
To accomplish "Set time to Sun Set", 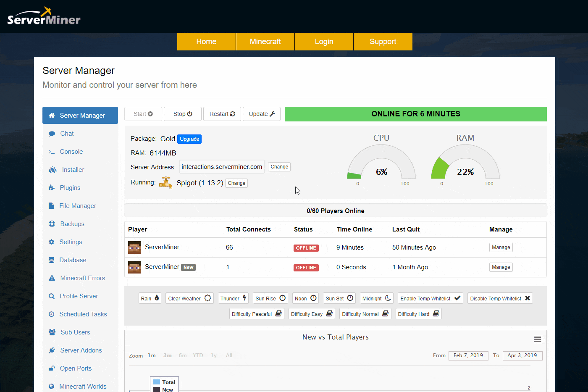I will [339, 298].
